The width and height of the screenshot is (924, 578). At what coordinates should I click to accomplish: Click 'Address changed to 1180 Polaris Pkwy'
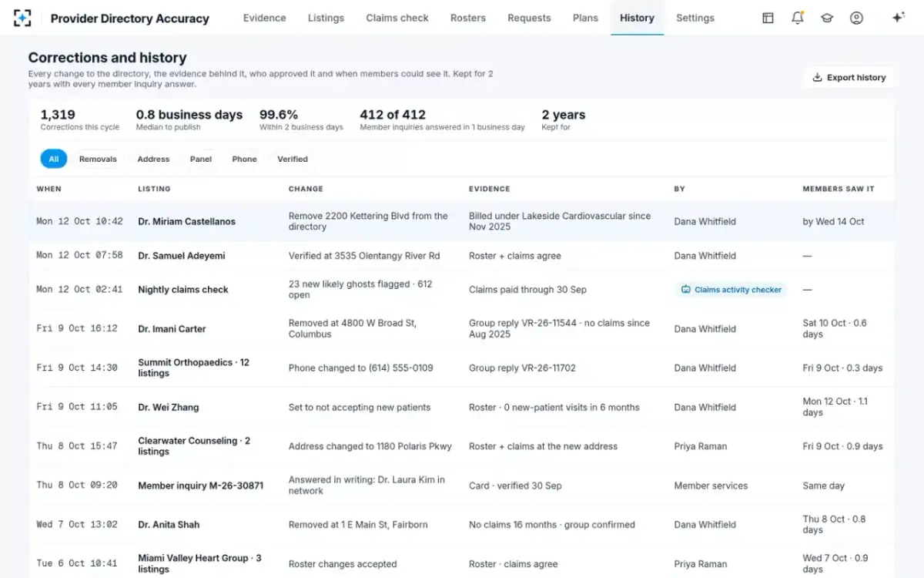click(x=370, y=446)
